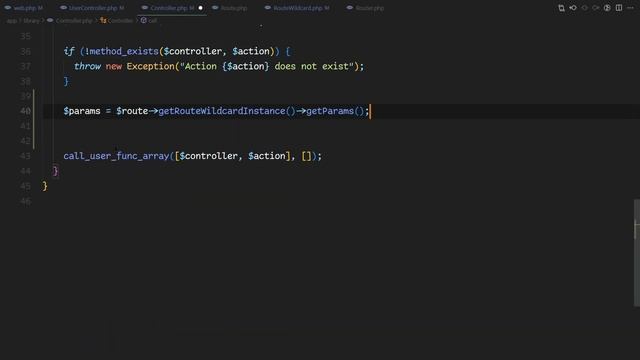Click line number 46 in the gutter
The image size is (640, 360).
point(25,201)
